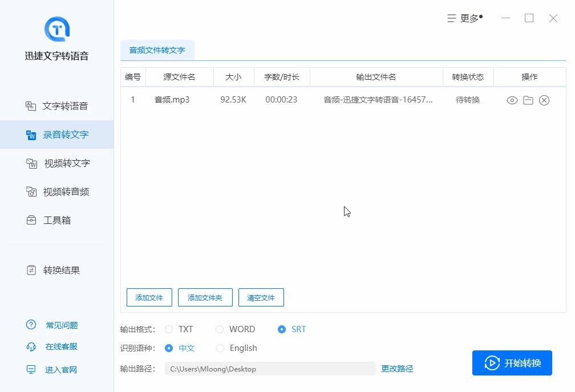Viewport: 575px width, 392px height.
Task: Close the application window
Action: [x=553, y=18]
